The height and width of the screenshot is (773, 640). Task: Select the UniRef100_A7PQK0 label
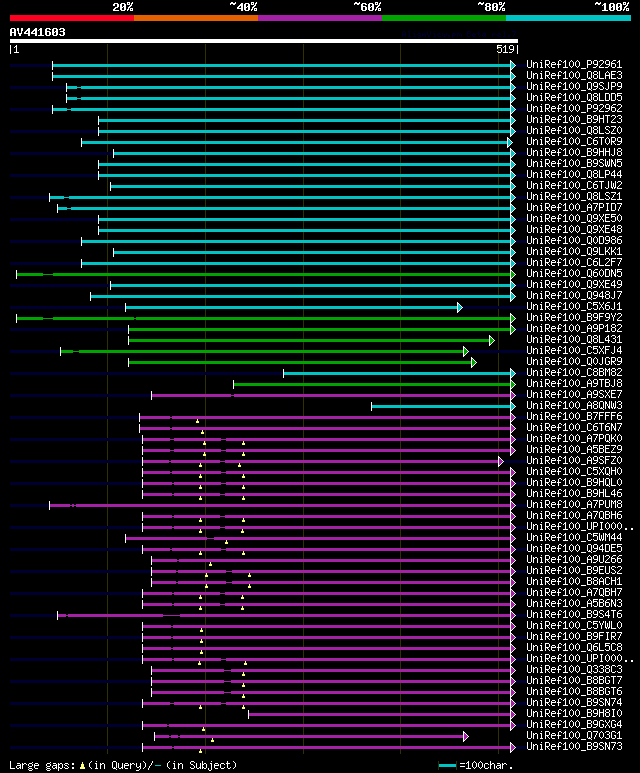click(x=574, y=438)
